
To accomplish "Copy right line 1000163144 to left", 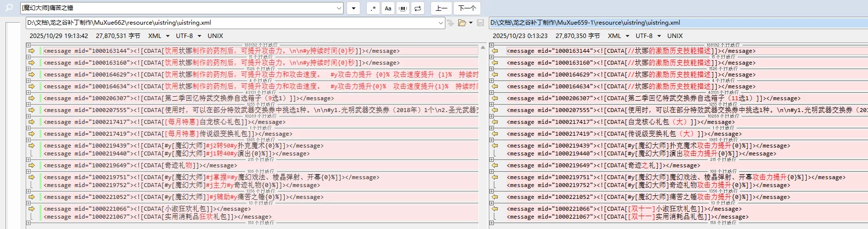I will click(495, 51).
